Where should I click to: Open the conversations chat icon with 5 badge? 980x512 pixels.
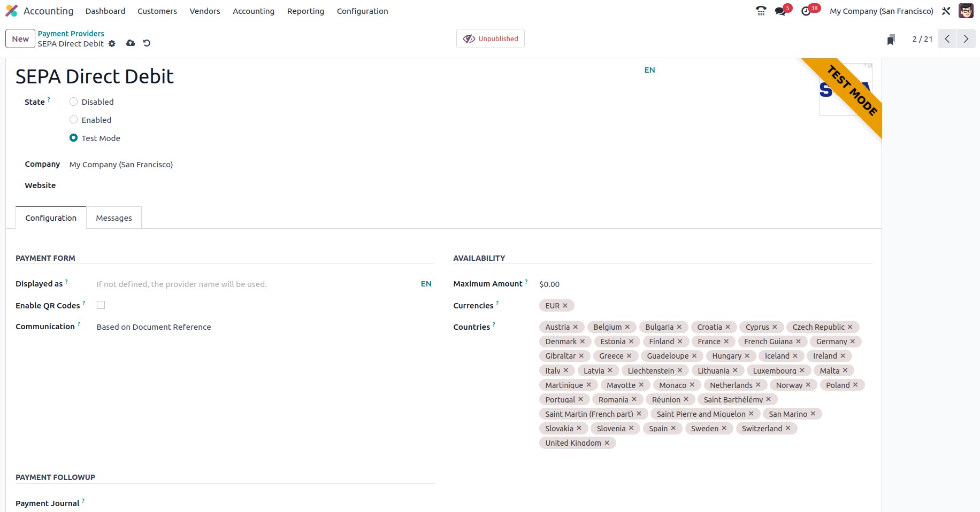pos(780,11)
